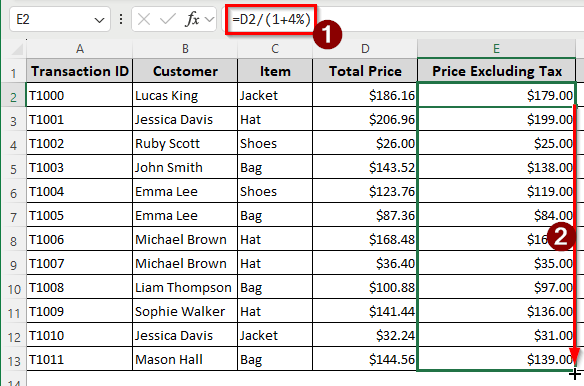Select row 13 header

point(14,360)
